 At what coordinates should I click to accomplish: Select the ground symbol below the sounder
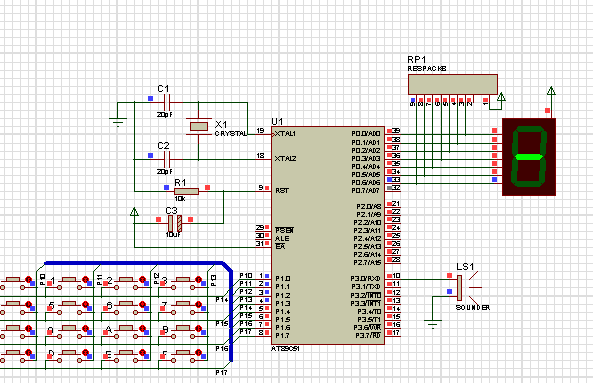[x=433, y=324]
